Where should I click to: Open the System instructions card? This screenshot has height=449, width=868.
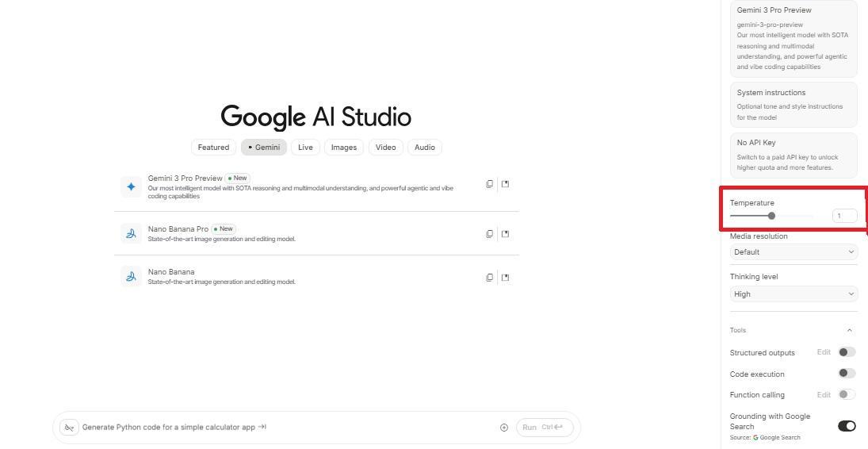[x=793, y=105]
